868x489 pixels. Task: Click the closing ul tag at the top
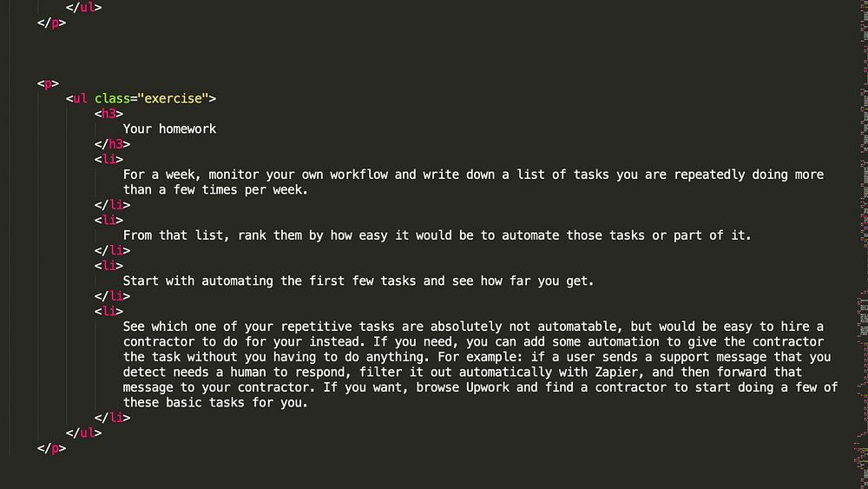coord(83,7)
